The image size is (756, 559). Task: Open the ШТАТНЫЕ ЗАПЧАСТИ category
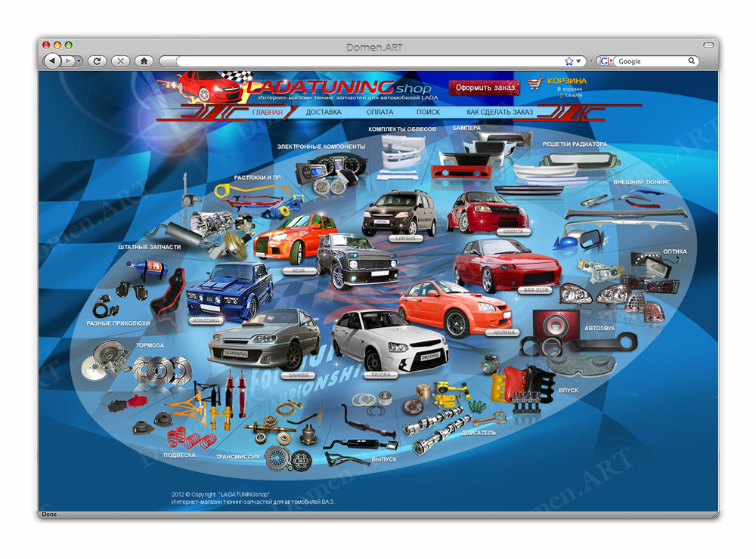coord(150,247)
